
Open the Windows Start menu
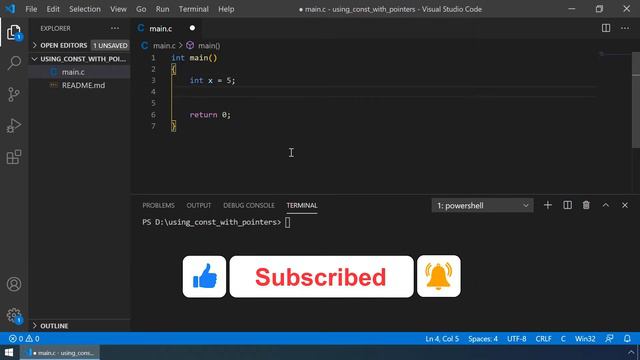pyautogui.click(x=9, y=353)
